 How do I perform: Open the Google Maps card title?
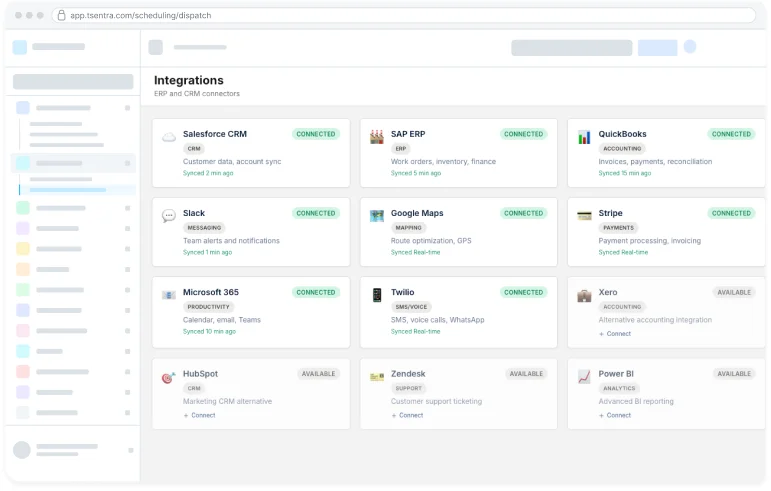click(x=417, y=213)
